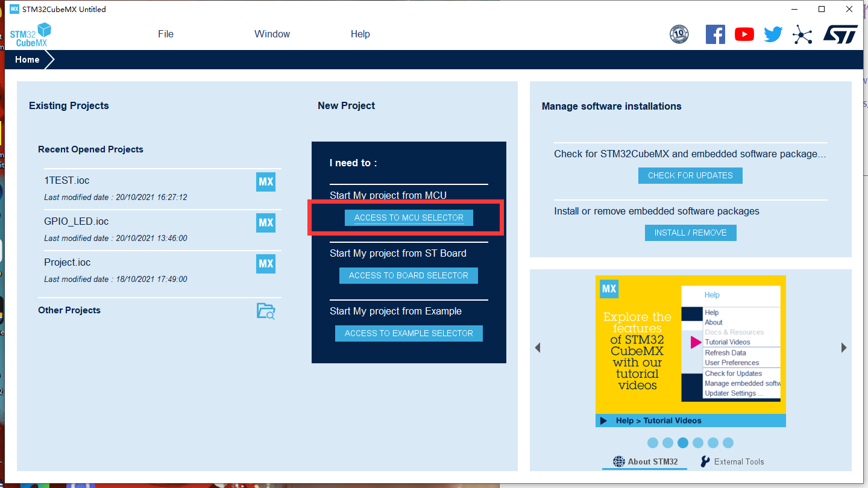This screenshot has width=868, height=488.
Task: Click ACCESS TO EXAMPLE SELECTOR button
Action: tap(409, 333)
